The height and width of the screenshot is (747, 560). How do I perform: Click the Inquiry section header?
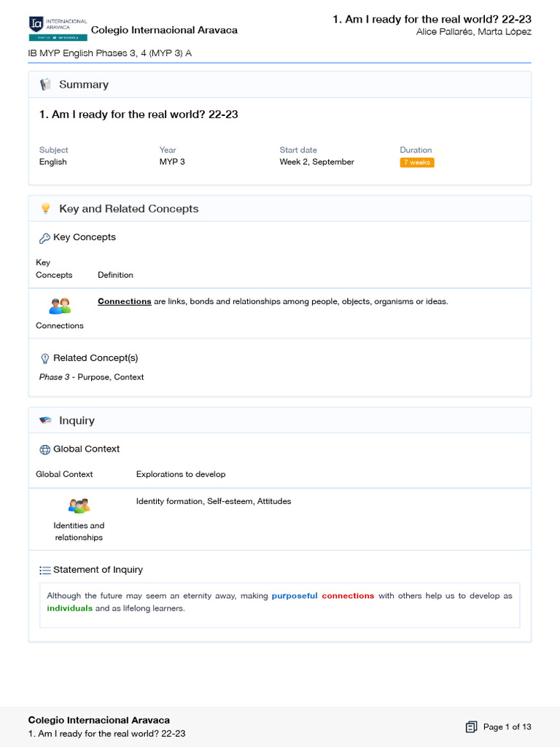point(77,421)
